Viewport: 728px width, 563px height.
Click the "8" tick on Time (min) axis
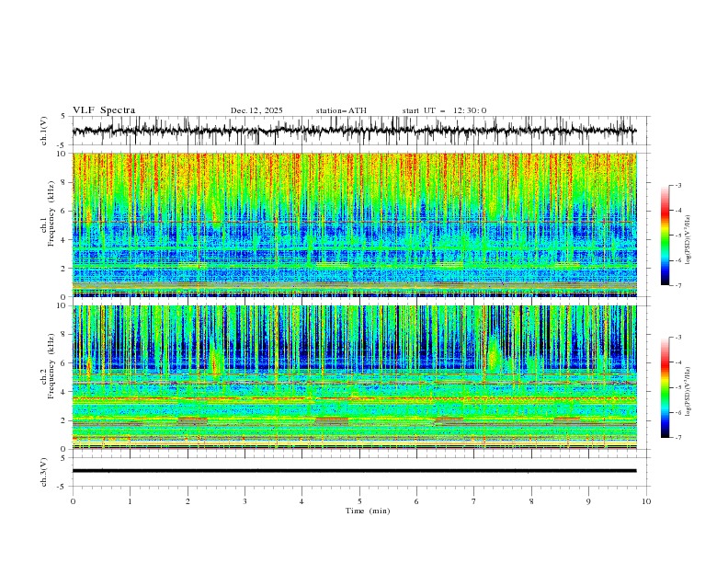[531, 501]
